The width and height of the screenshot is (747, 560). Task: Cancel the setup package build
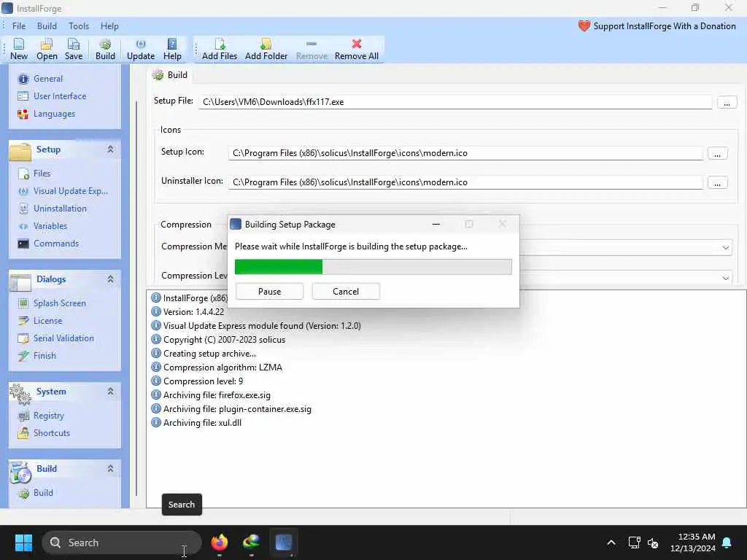tap(346, 292)
